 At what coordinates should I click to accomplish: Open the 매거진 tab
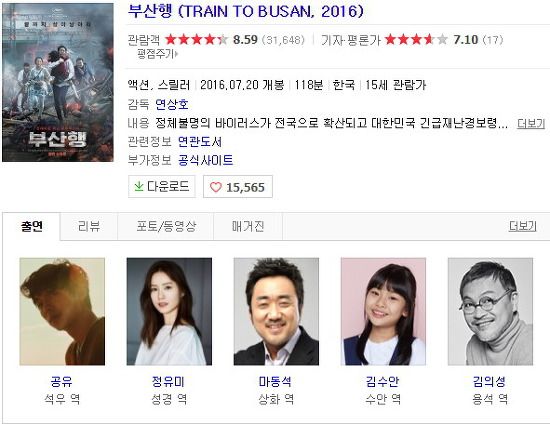(x=248, y=226)
